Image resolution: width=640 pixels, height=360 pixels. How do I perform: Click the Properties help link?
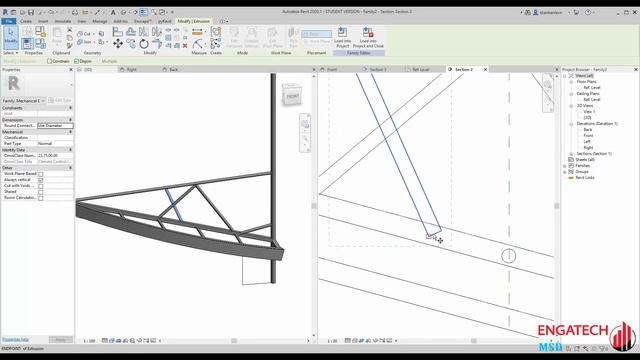pyautogui.click(x=15, y=340)
